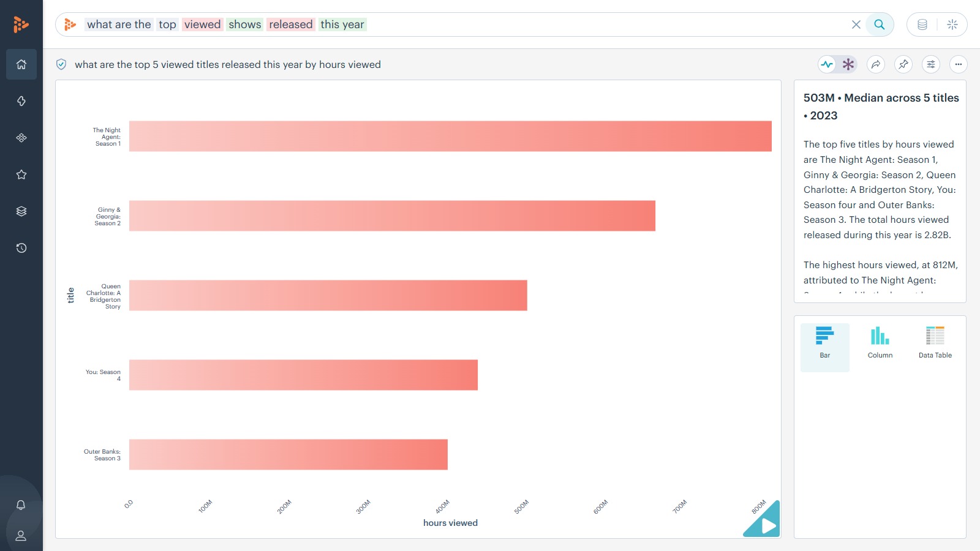Run search with magnifier button

point(880,24)
